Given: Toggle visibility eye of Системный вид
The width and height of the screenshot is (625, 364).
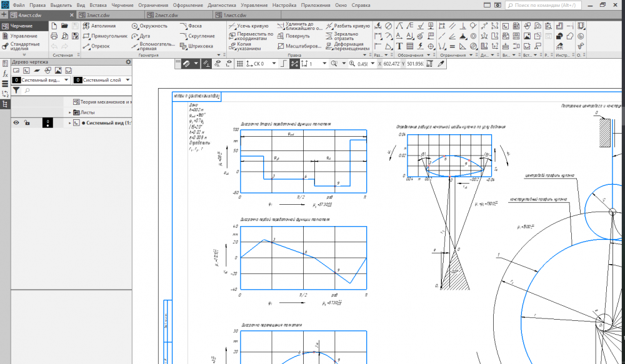Looking at the screenshot, I should point(17,123).
